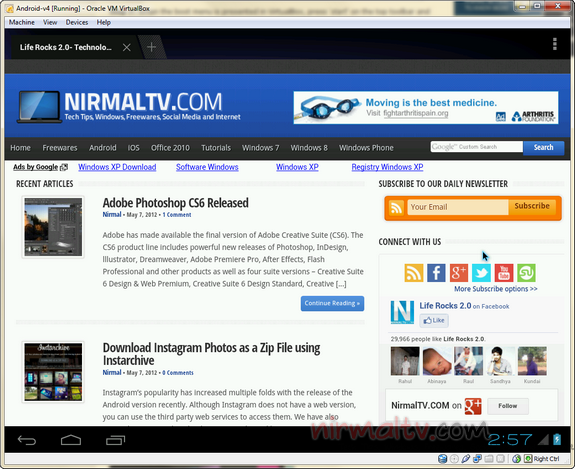Tap the Android home navigation button
The image size is (575, 469).
point(71,440)
